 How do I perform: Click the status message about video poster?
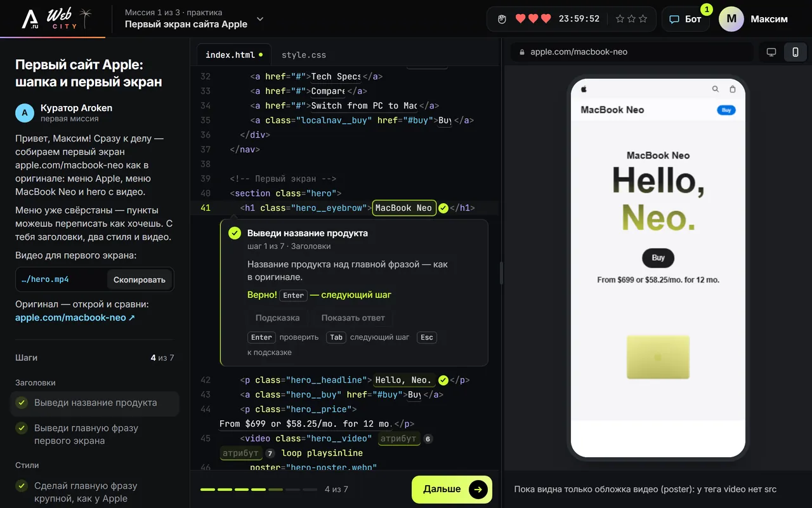click(x=645, y=489)
